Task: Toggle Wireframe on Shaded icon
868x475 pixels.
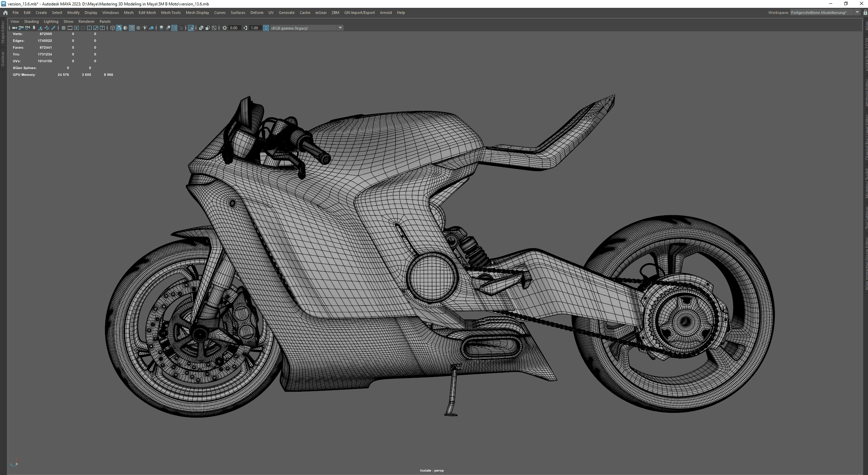Action: (132, 28)
